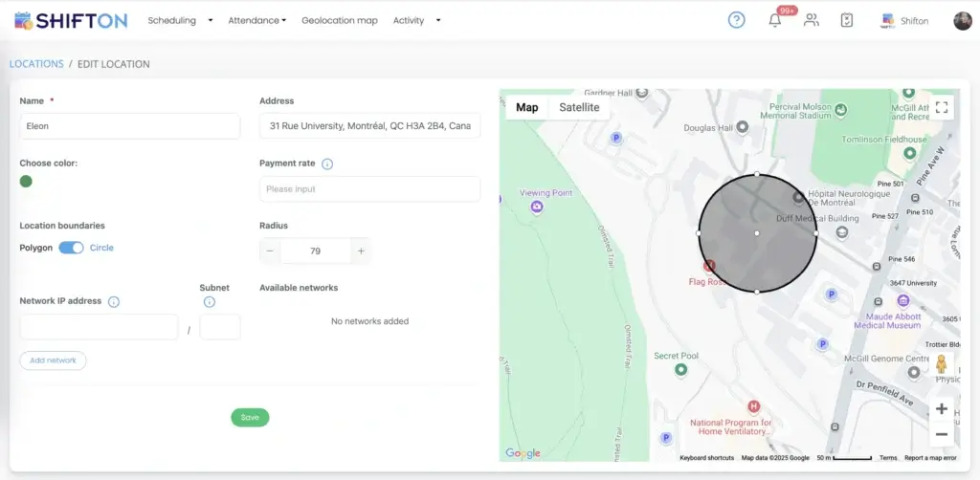
Task: Increase radius with plus stepper
Action: [x=361, y=251]
